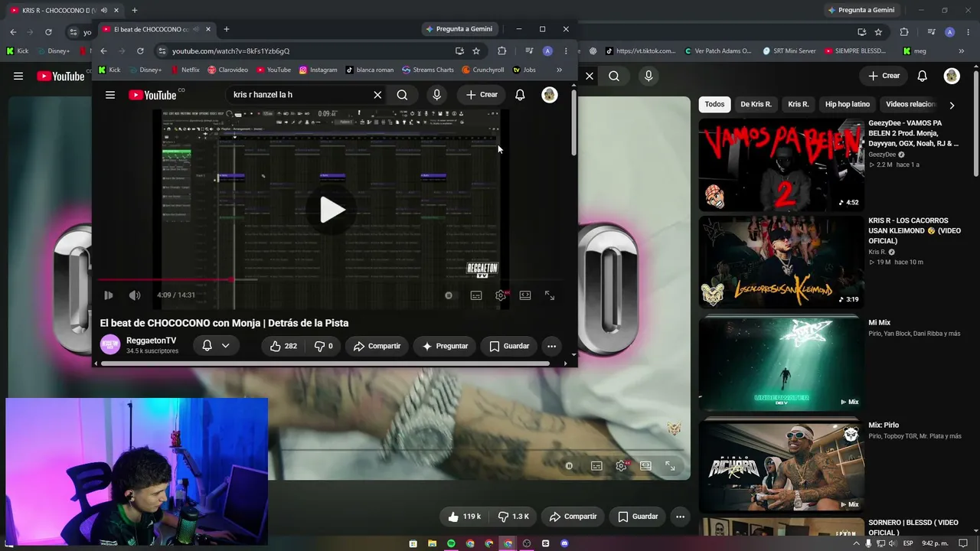Open OBS Studio from the taskbar

pyautogui.click(x=526, y=543)
